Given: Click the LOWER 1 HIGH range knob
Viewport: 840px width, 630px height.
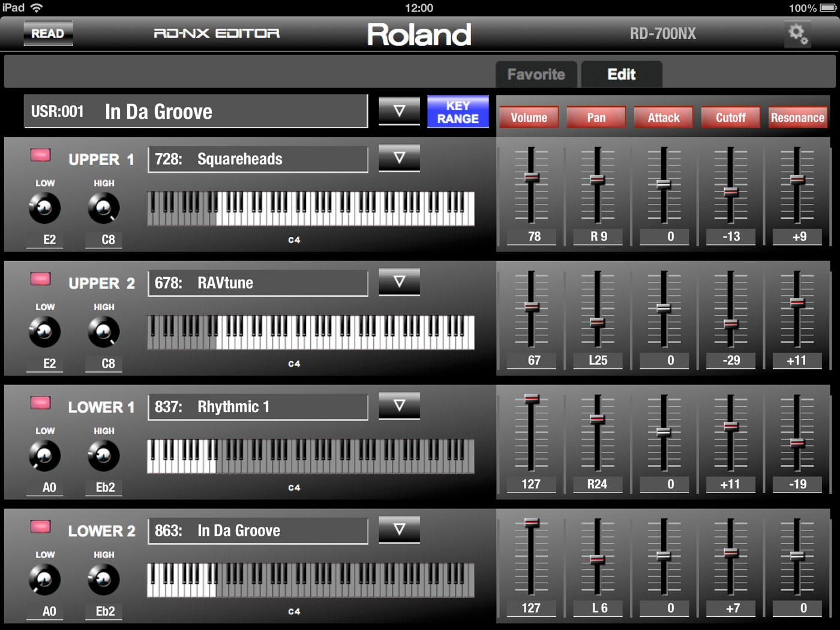Looking at the screenshot, I should tap(104, 456).
